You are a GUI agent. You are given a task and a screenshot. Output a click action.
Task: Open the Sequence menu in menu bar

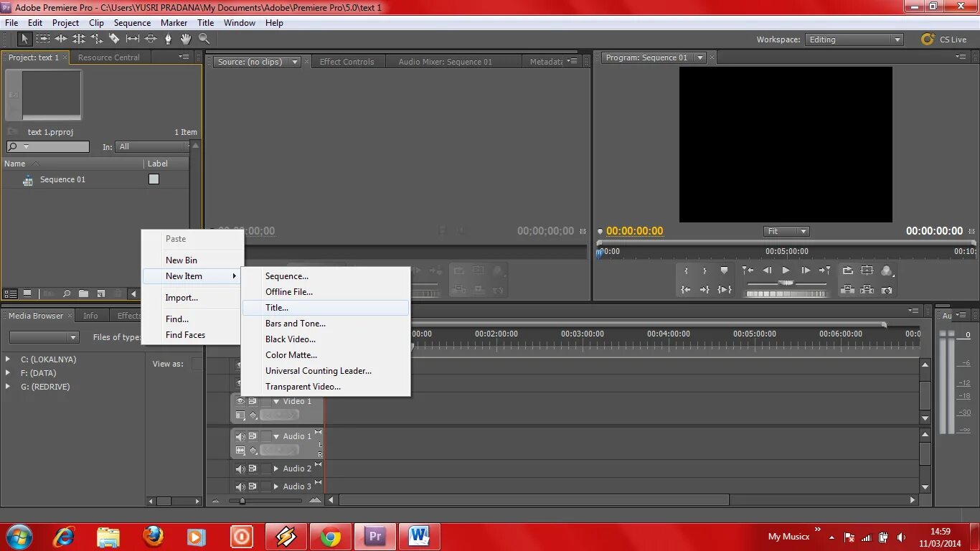click(132, 23)
